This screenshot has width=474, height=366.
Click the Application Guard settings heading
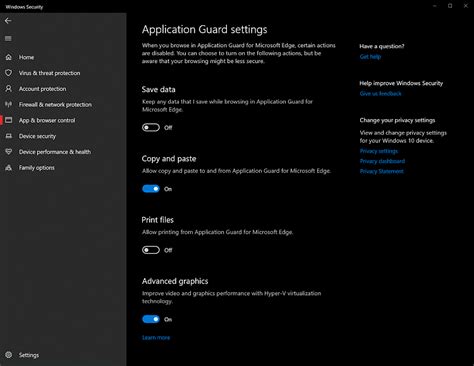pyautogui.click(x=204, y=30)
